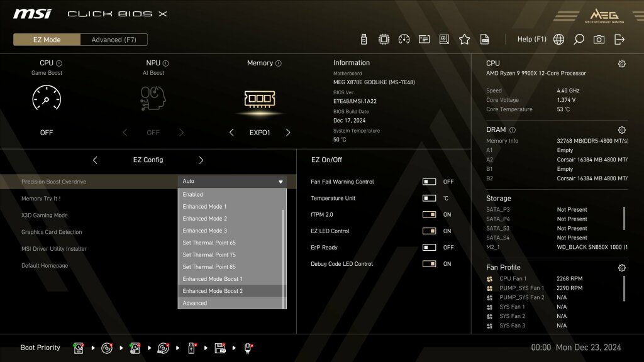Screen dimensions: 644x362
Task: Open Favorites with the star icon
Action: [x=464, y=39]
